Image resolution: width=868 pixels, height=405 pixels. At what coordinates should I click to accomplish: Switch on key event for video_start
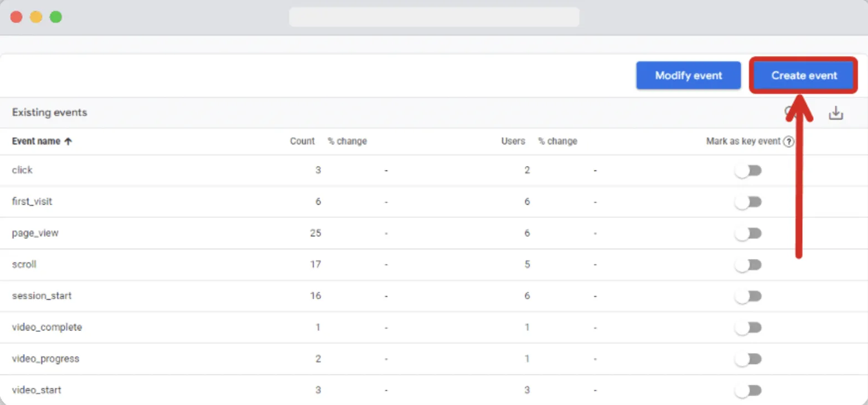[748, 391]
